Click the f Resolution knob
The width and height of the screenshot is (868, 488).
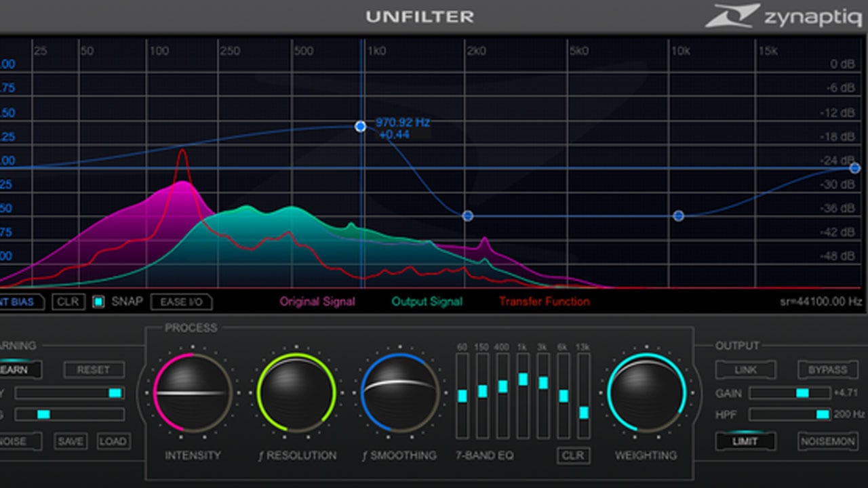[296, 392]
